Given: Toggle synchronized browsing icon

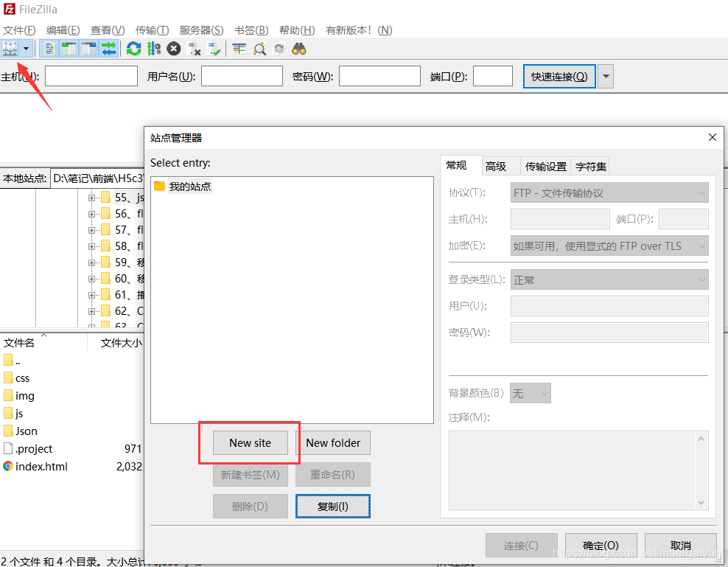Looking at the screenshot, I should pos(279,49).
